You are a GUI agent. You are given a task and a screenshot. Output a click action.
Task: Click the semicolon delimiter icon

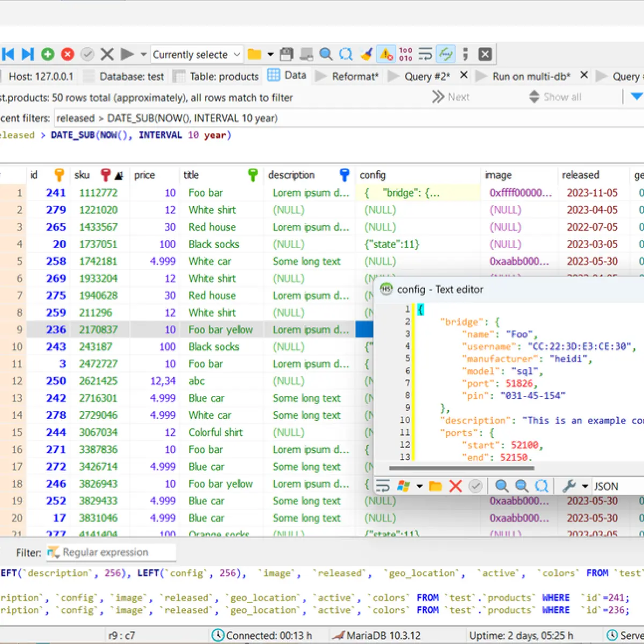[465, 54]
